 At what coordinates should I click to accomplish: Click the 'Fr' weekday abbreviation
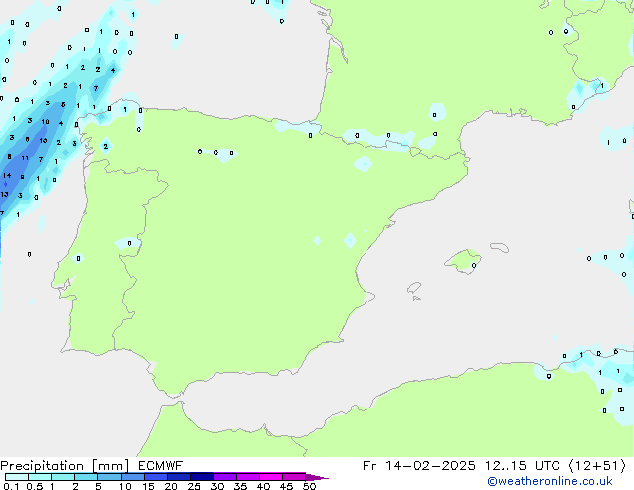click(370, 466)
